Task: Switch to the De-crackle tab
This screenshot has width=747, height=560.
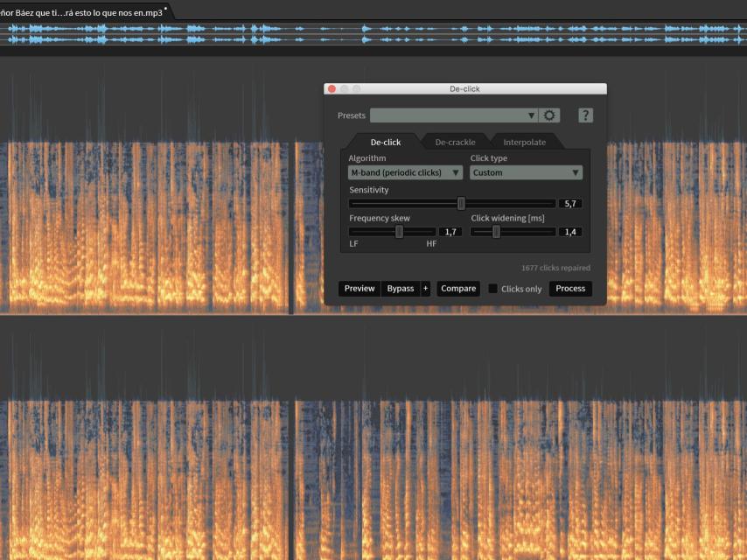Action: (455, 142)
